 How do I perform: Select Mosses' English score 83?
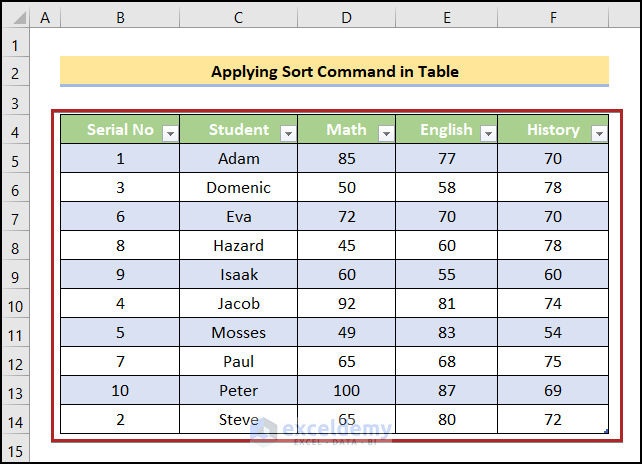click(x=446, y=333)
